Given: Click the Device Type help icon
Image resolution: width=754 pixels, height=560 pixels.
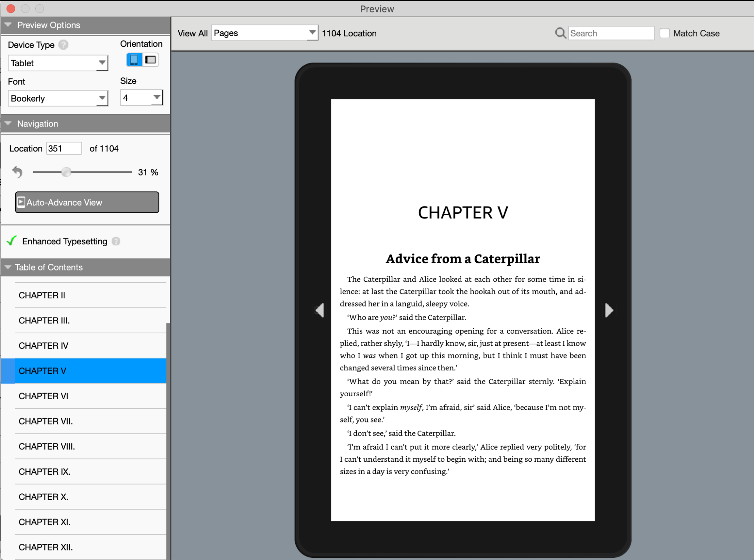Looking at the screenshot, I should click(x=64, y=45).
